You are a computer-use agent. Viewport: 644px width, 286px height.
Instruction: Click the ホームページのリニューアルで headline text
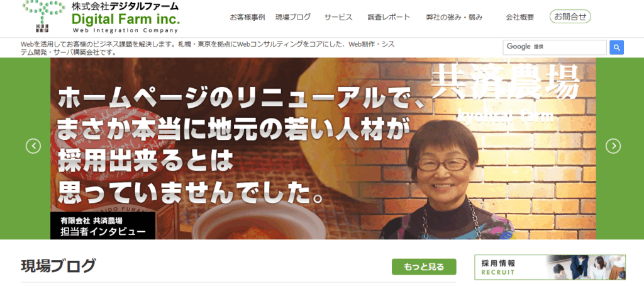(236, 100)
